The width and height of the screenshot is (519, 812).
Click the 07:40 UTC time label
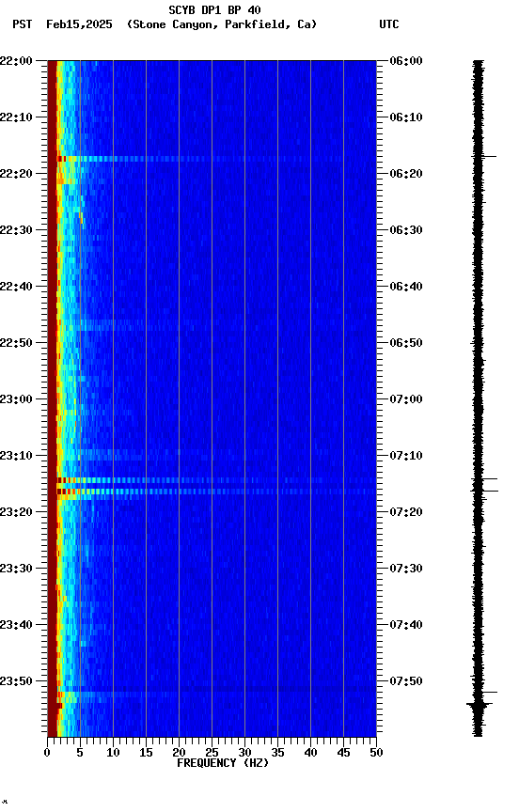pos(406,626)
